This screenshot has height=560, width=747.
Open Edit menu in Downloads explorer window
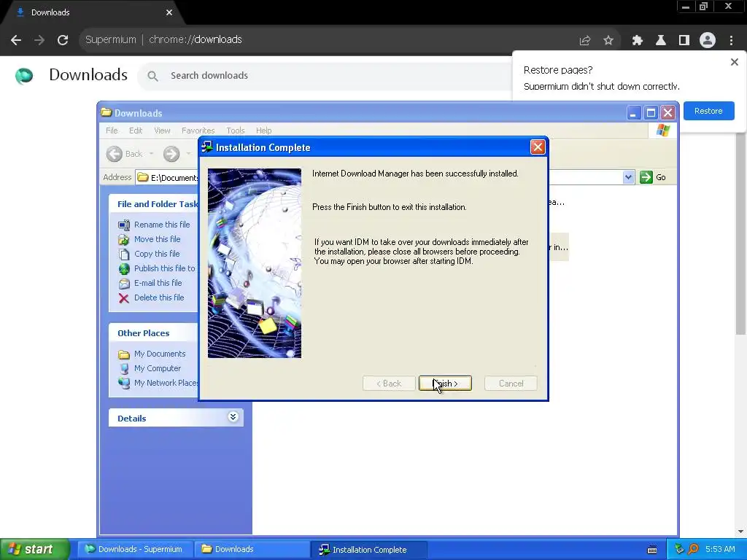[135, 131]
